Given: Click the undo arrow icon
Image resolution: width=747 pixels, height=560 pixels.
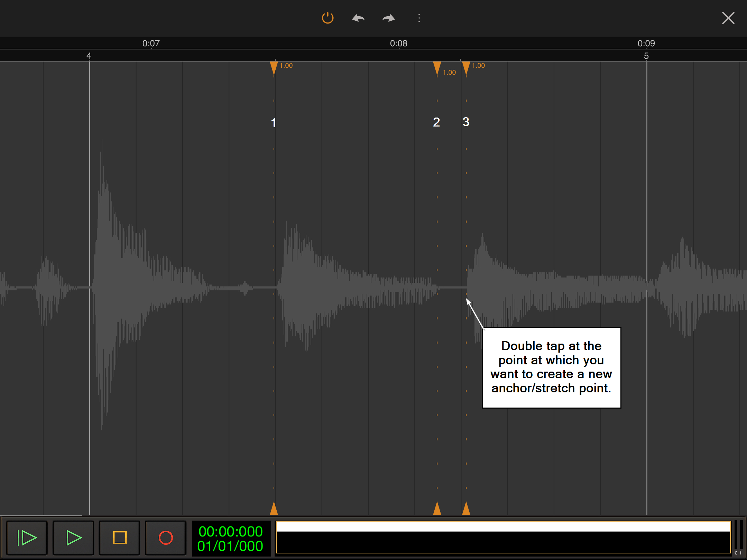Looking at the screenshot, I should 358,18.
